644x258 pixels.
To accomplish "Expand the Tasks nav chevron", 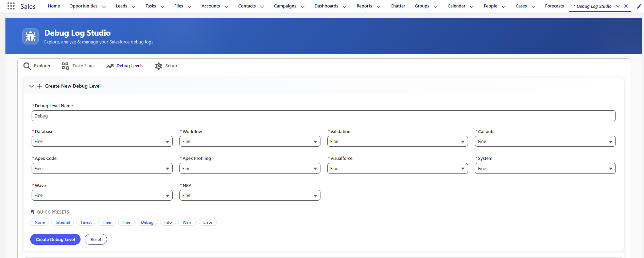I will 162,6.
